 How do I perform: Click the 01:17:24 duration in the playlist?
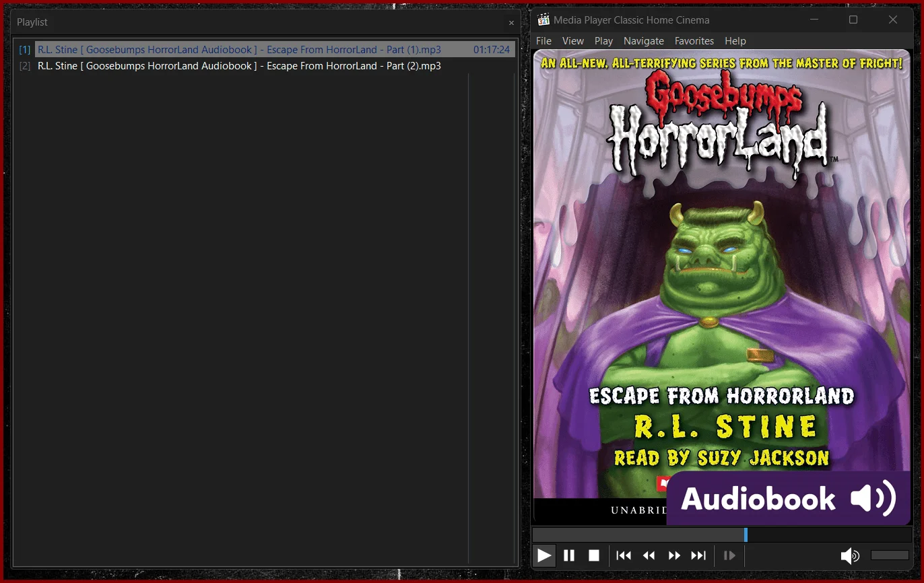492,50
